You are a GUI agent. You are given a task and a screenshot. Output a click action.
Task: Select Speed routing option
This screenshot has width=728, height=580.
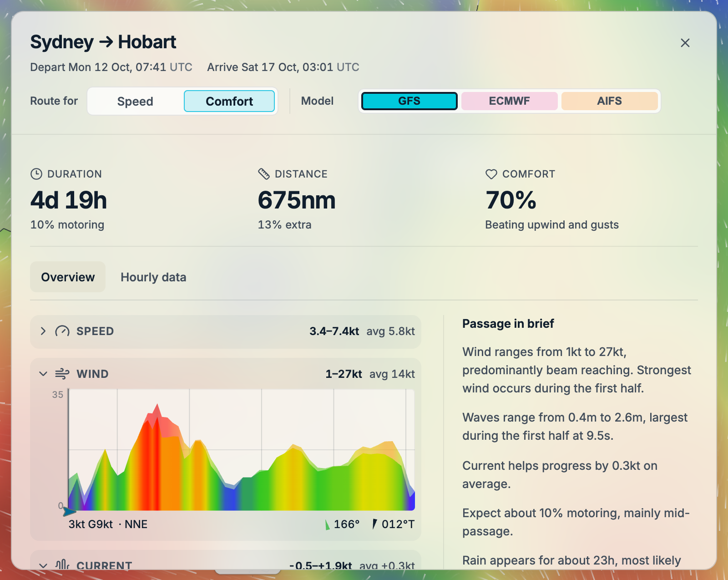point(135,101)
